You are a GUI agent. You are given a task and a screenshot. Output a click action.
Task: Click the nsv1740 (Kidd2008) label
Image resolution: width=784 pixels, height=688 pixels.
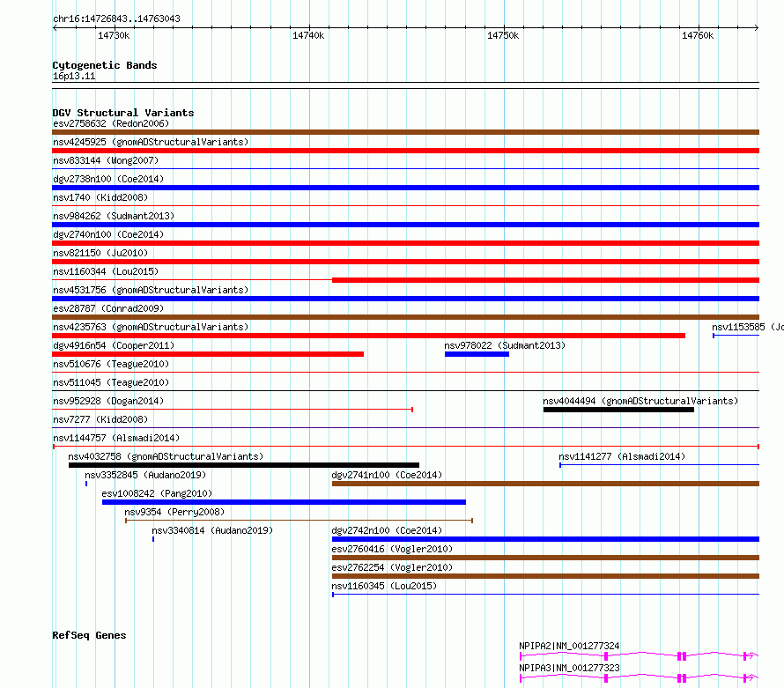tap(100, 197)
